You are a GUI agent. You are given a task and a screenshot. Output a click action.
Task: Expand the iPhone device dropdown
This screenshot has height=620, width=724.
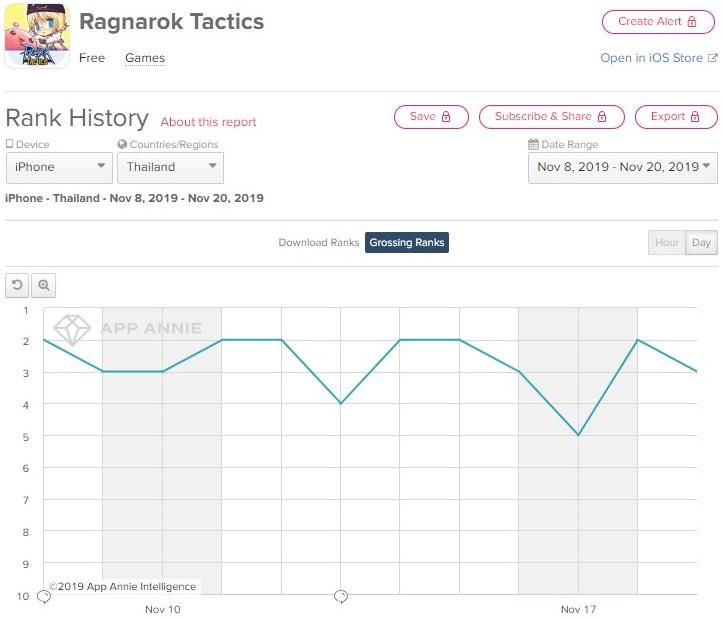pyautogui.click(x=59, y=168)
